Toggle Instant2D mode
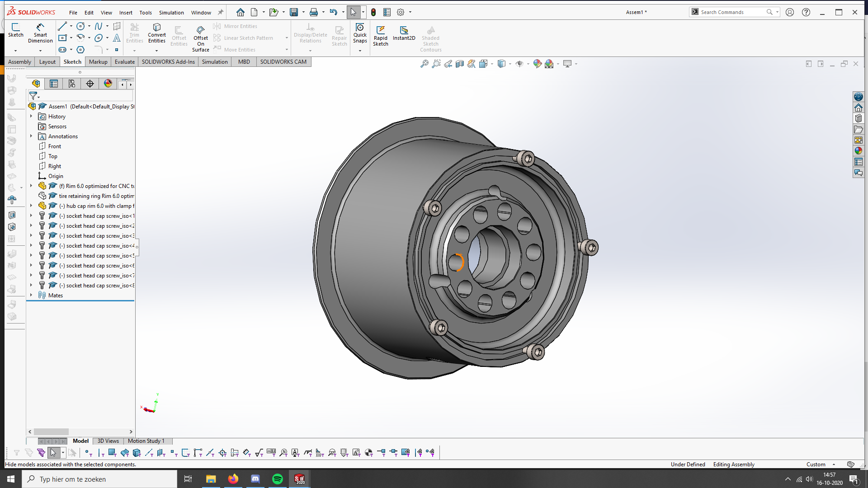The width and height of the screenshot is (868, 488). pyautogui.click(x=404, y=33)
